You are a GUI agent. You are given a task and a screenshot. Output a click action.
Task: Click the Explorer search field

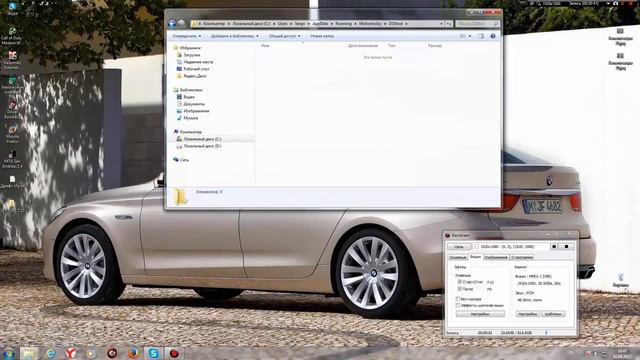click(x=477, y=24)
